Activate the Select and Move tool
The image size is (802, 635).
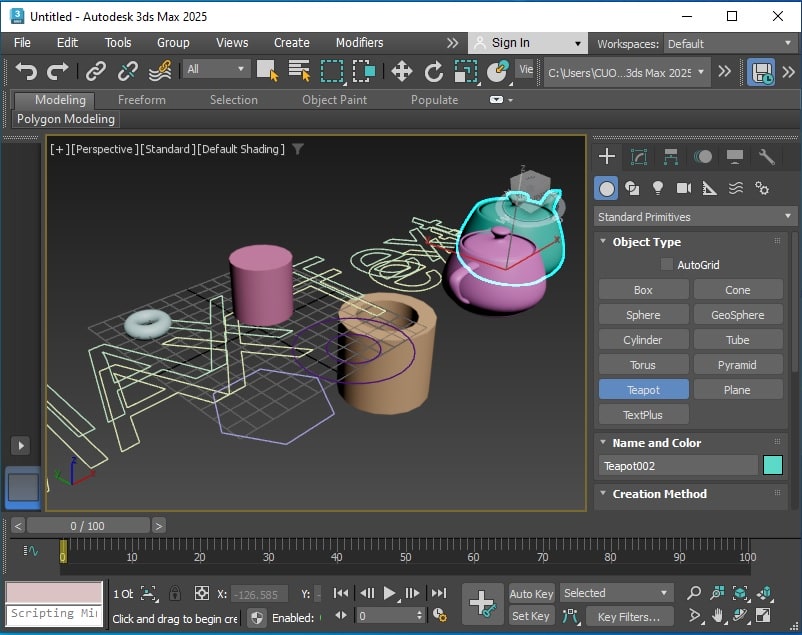[x=402, y=72]
